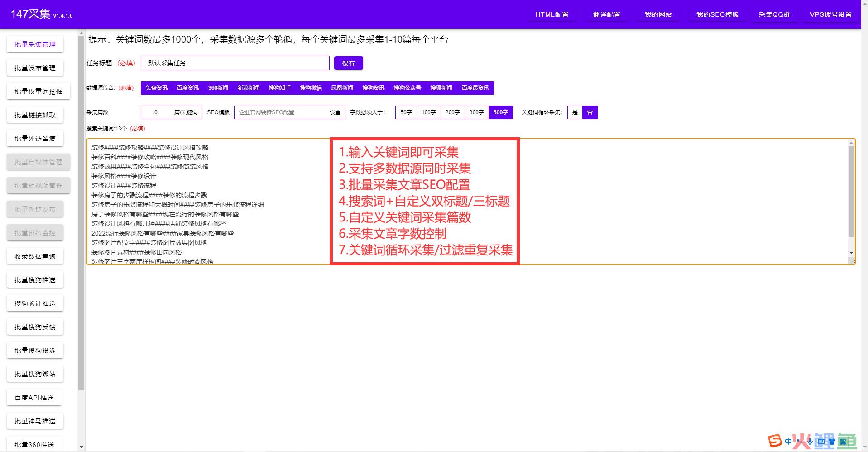The height and width of the screenshot is (452, 868).
Task: Open 批量搜狗绑站 in the sidebar
Action: [x=35, y=374]
